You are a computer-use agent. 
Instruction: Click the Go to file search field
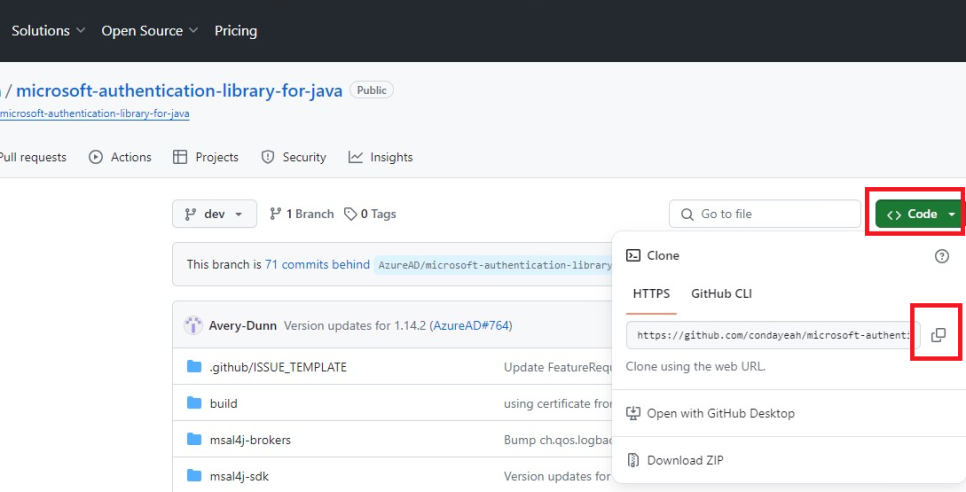[765, 214]
